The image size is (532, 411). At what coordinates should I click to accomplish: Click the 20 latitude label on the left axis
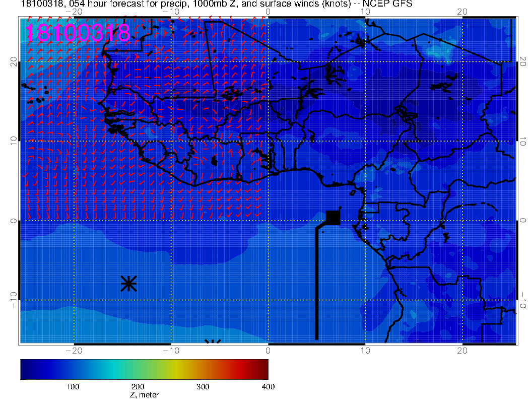(13, 62)
